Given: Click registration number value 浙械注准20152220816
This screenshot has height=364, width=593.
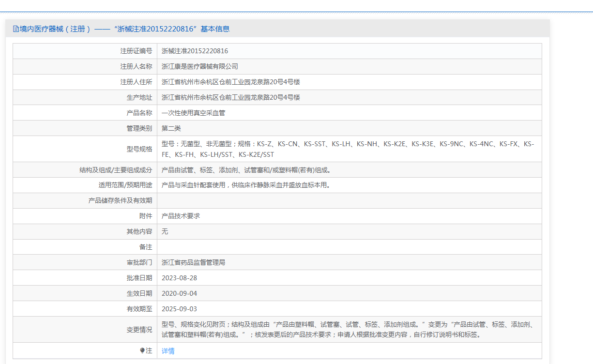Looking at the screenshot, I should (x=195, y=51).
